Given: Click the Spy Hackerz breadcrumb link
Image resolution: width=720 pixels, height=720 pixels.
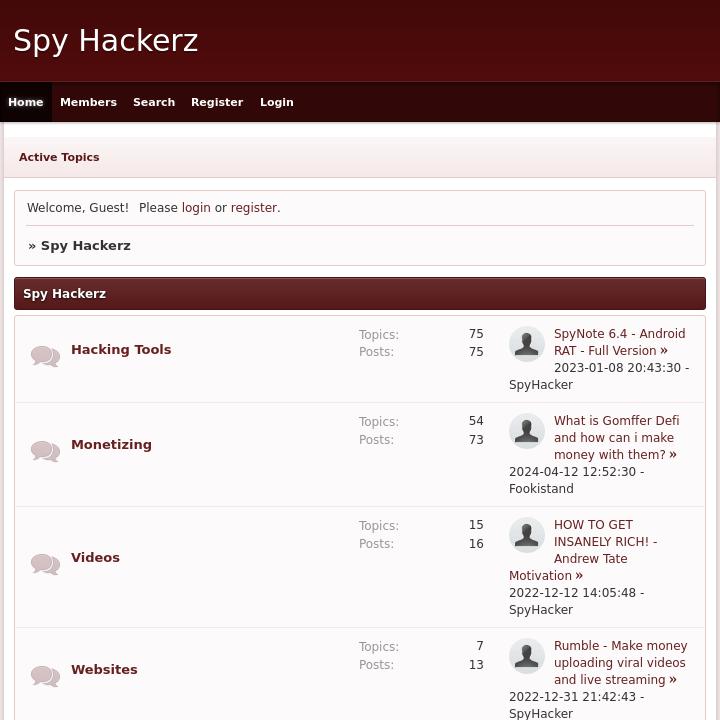Looking at the screenshot, I should pyautogui.click(x=86, y=246).
